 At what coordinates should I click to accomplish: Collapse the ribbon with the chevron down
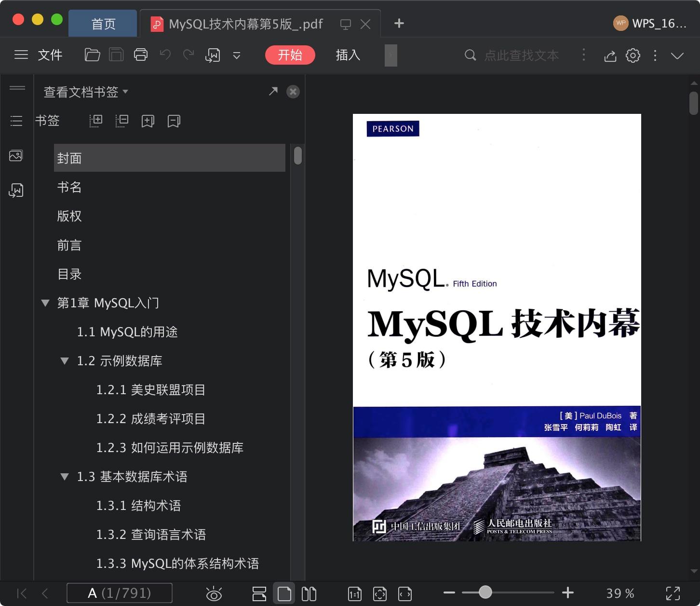click(x=677, y=55)
